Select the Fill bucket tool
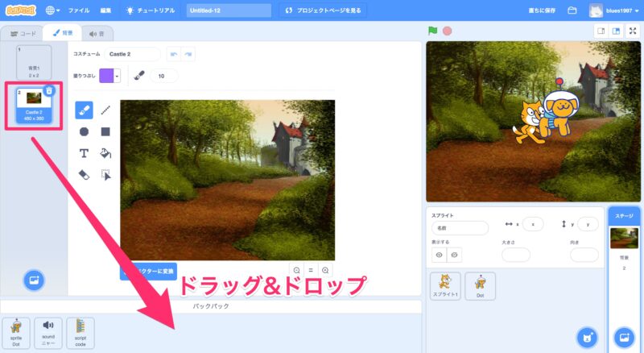 tap(105, 152)
